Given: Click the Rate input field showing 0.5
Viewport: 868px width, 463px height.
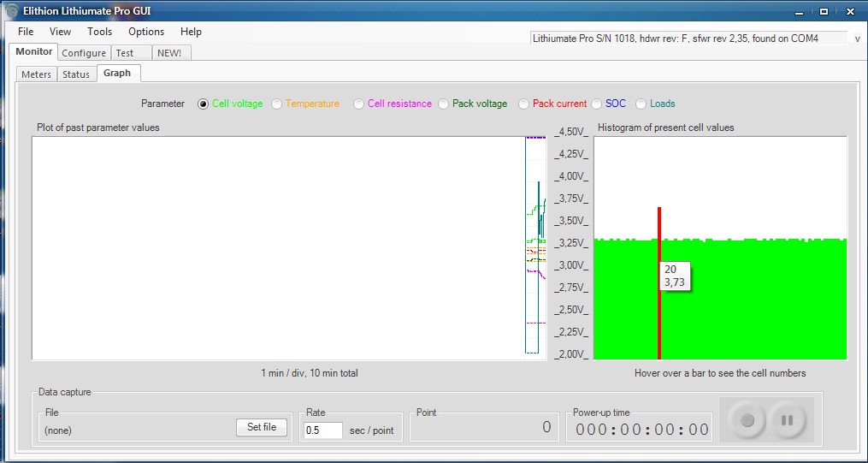Looking at the screenshot, I should 322,430.
